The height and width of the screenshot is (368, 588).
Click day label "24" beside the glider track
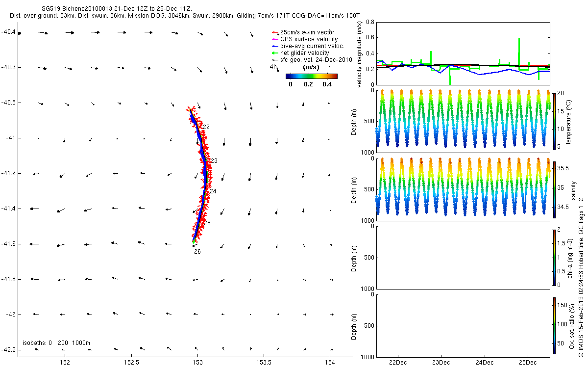click(x=213, y=191)
